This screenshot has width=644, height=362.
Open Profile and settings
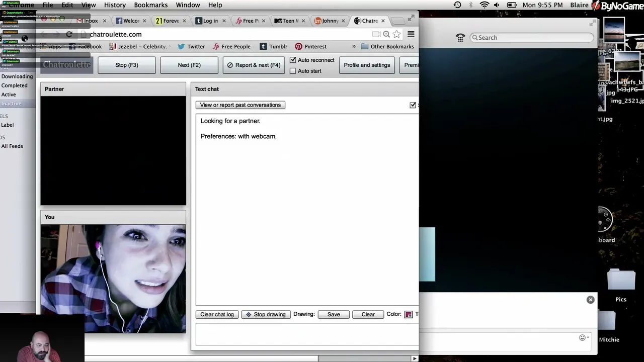pos(367,65)
